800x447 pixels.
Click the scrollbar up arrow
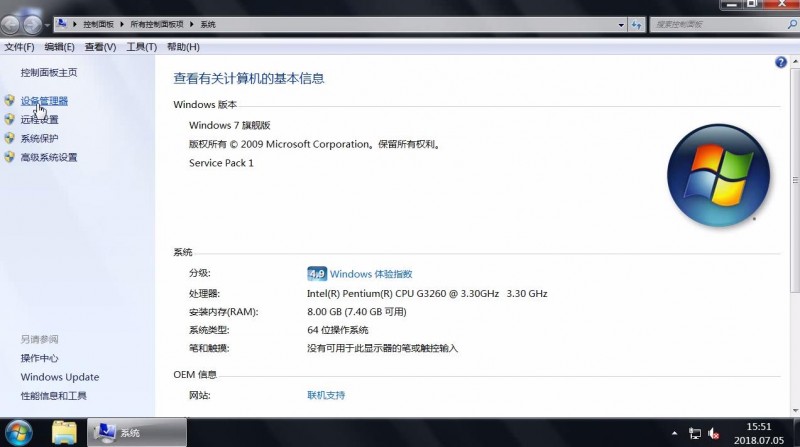coord(795,62)
